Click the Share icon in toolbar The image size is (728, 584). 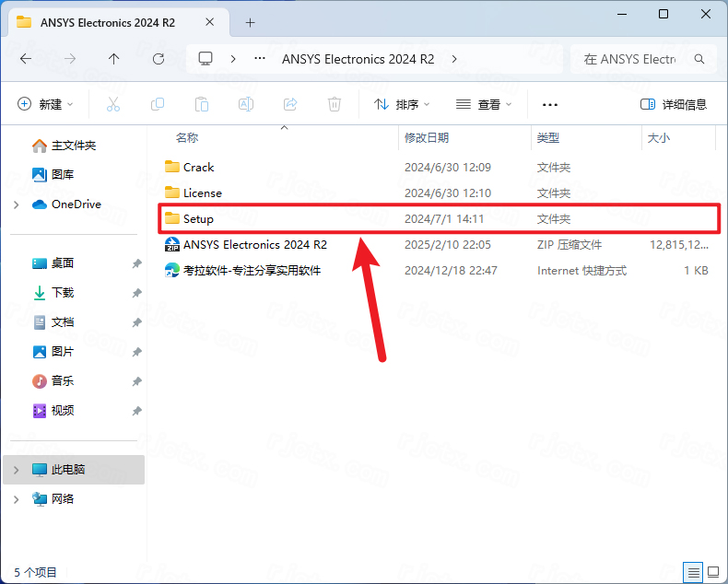click(x=290, y=105)
